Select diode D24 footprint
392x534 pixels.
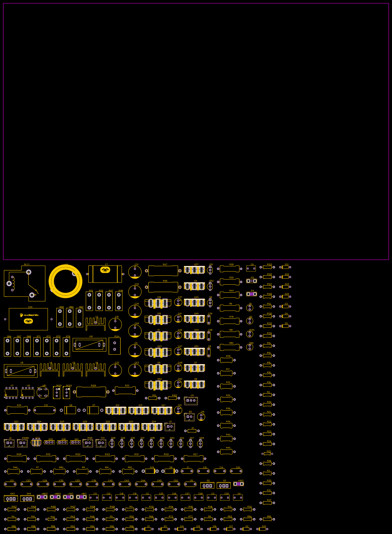coord(285,297)
